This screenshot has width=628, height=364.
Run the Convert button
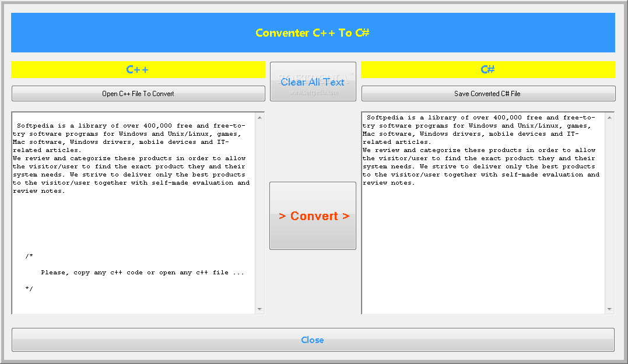(313, 216)
